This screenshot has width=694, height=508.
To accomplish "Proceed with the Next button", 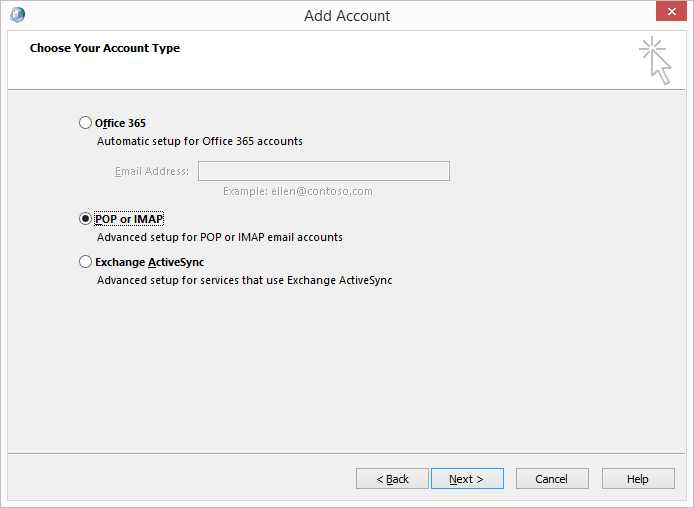I will click(467, 479).
